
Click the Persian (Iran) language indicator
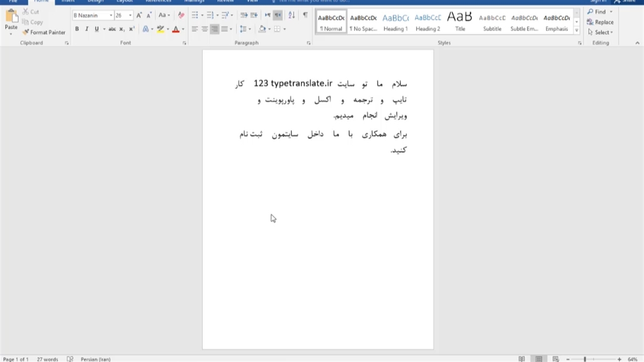pyautogui.click(x=95, y=359)
